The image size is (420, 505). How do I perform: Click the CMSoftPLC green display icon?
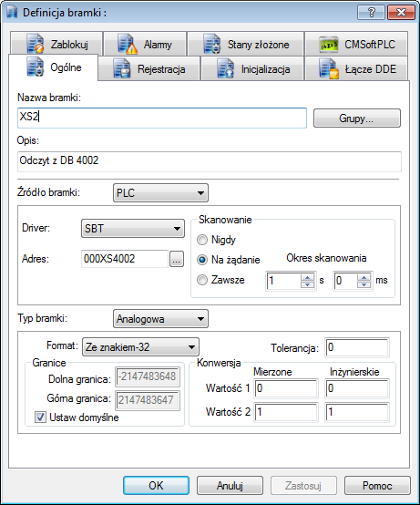click(329, 45)
